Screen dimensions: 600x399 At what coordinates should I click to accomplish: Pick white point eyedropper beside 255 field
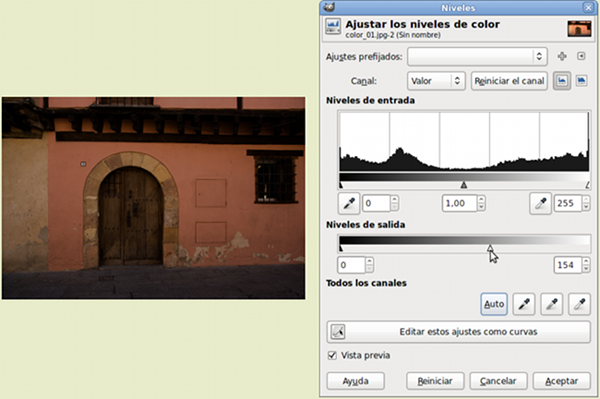[x=540, y=203]
